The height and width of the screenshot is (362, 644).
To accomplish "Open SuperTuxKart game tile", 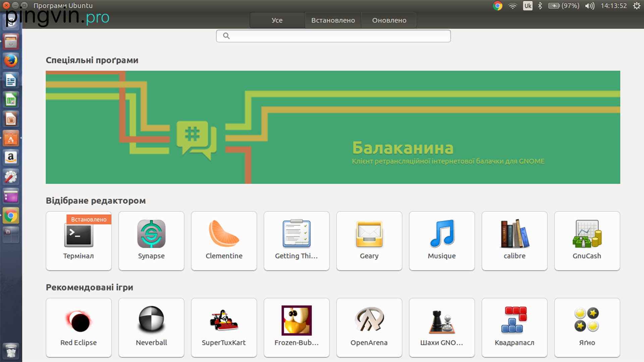I will click(x=224, y=327).
